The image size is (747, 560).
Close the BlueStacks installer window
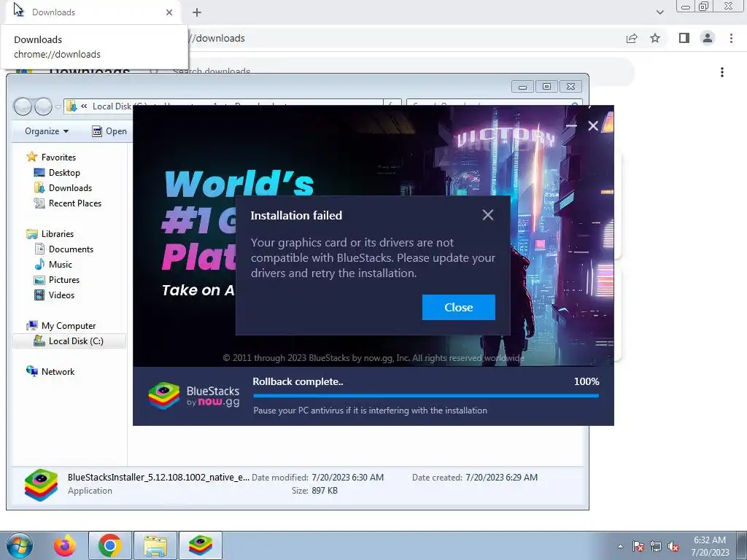coord(593,125)
